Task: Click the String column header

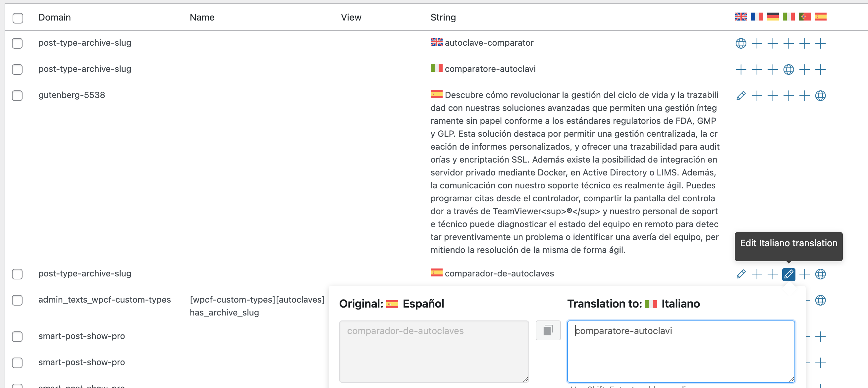Action: [443, 17]
